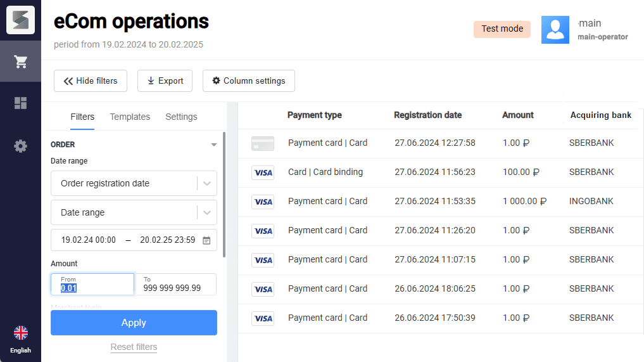Switch to the filter Settings tab
This screenshot has width=644, height=362.
tap(181, 117)
